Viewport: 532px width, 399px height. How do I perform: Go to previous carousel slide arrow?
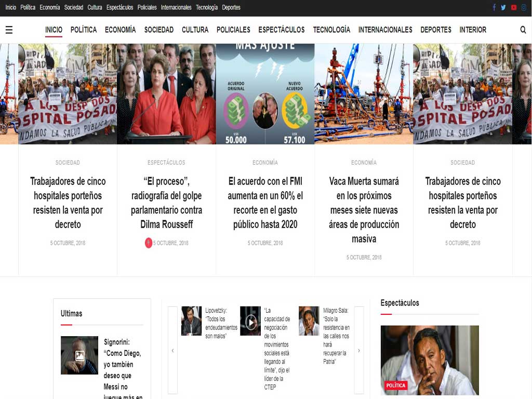[172, 350]
